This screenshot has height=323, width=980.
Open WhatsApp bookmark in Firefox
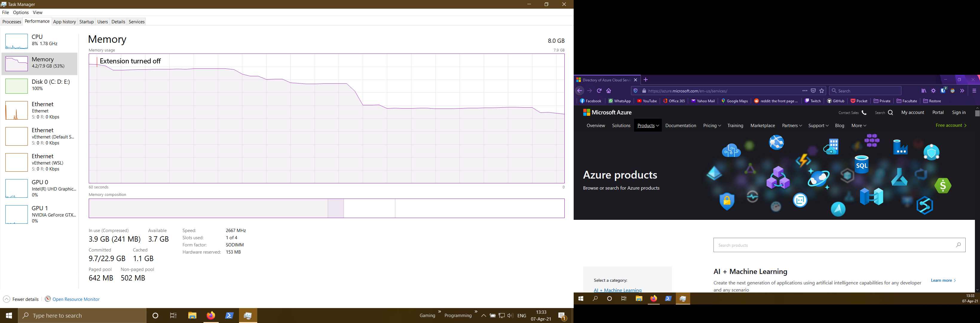(x=619, y=101)
